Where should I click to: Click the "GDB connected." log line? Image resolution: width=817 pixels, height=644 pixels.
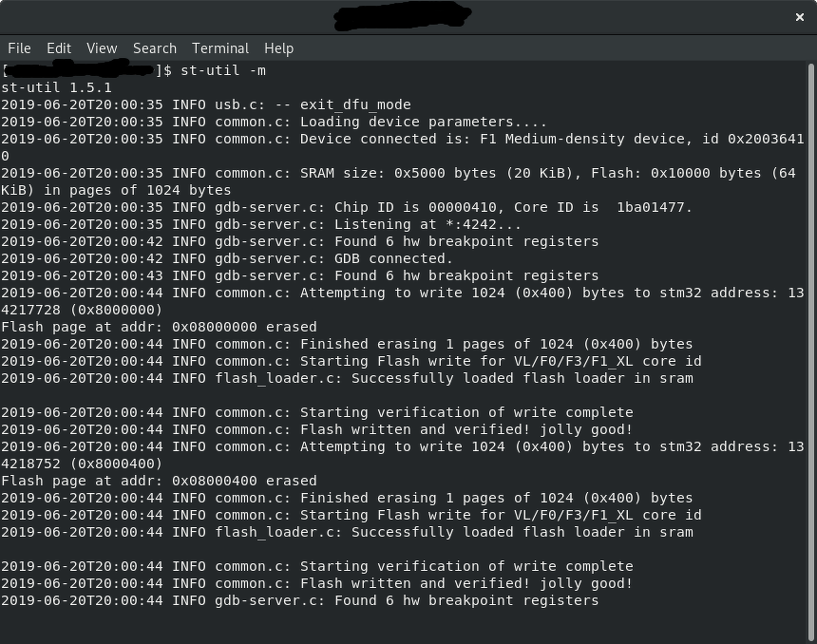point(393,258)
